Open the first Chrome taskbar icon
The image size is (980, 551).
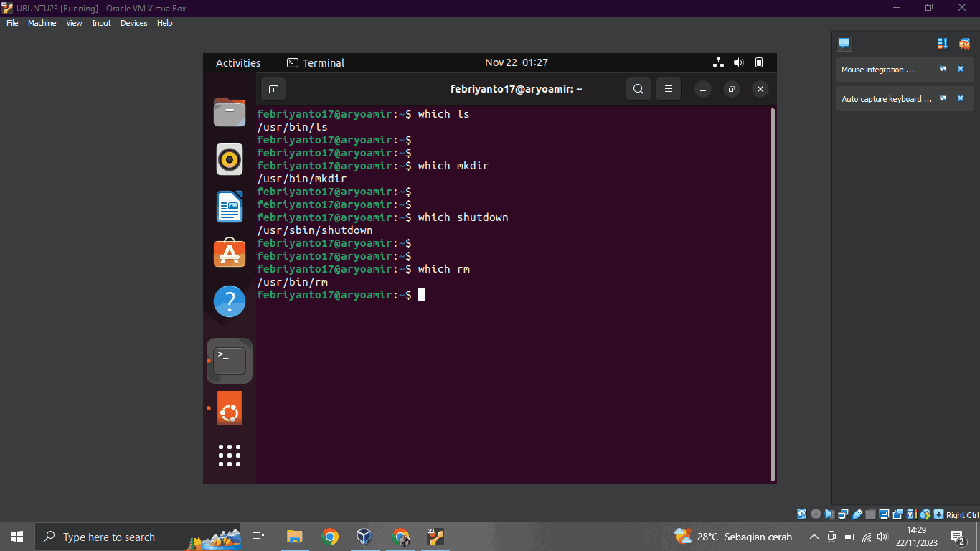click(330, 537)
